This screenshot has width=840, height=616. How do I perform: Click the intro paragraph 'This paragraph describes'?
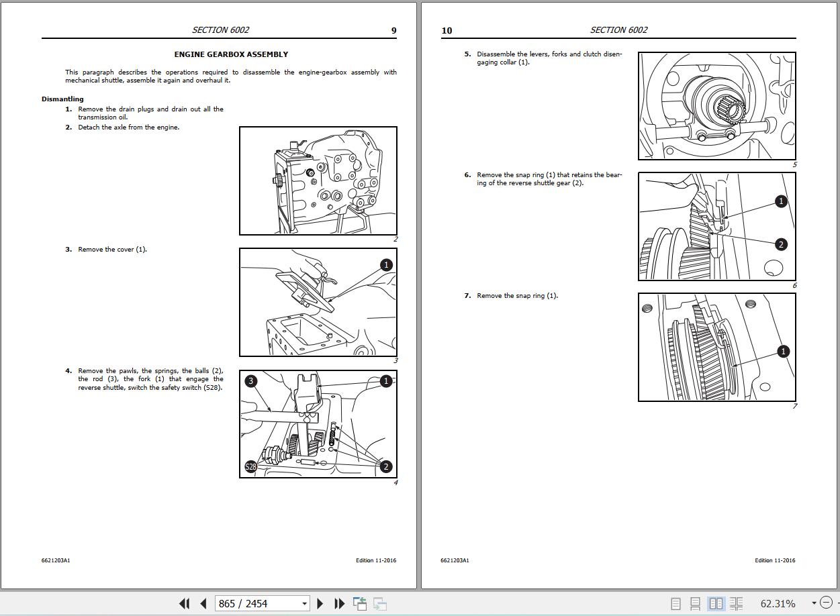[231, 76]
